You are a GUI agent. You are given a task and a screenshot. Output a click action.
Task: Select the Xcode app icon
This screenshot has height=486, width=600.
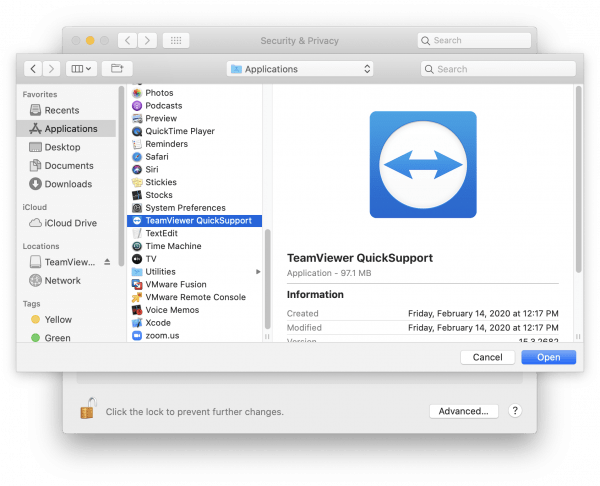(137, 323)
